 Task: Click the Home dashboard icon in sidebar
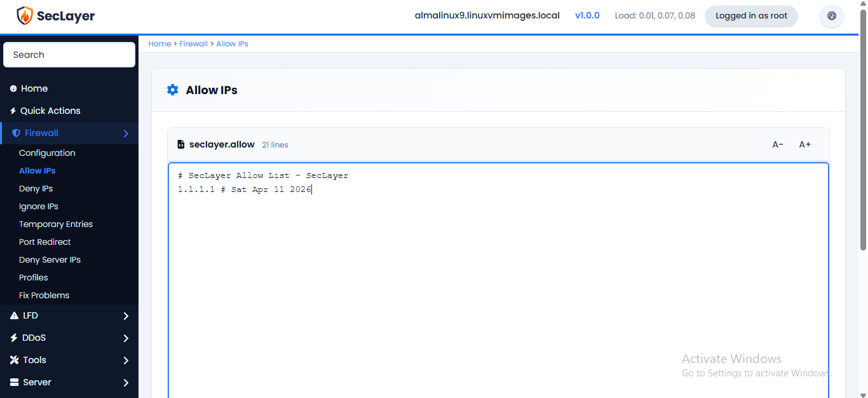(x=13, y=89)
